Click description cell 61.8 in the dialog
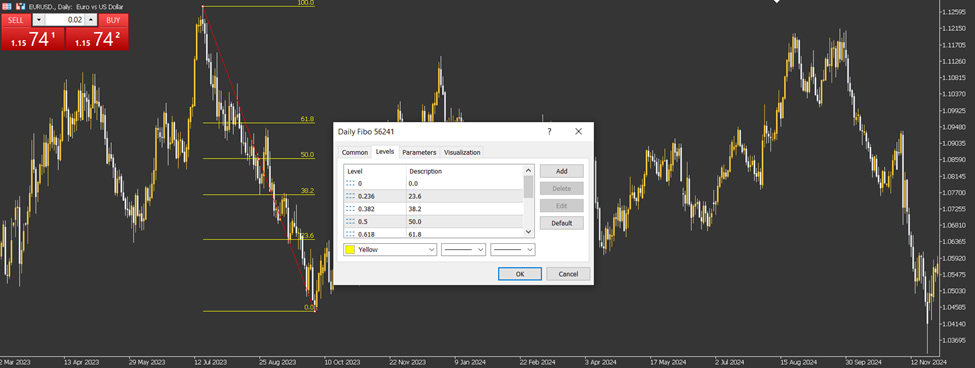Viewport: 975px width, 368px height. (x=415, y=234)
